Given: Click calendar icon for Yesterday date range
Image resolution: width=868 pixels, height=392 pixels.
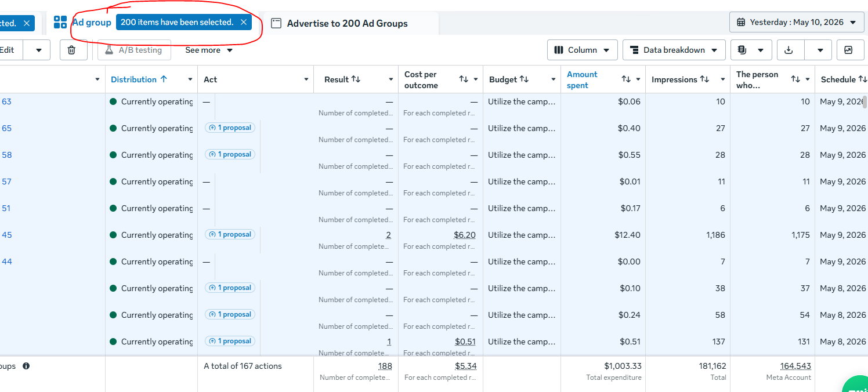Looking at the screenshot, I should (x=741, y=22).
